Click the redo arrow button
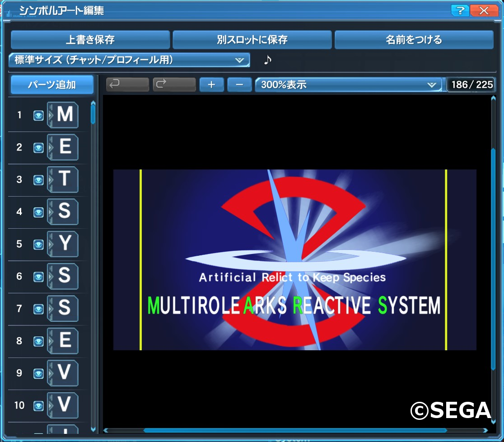Viewport: 504px width, 442px height. tap(174, 85)
